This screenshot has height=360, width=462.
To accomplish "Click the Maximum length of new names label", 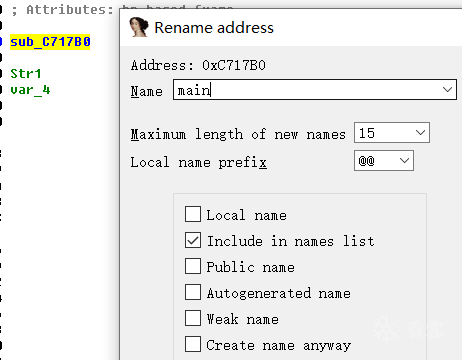I will (238, 134).
